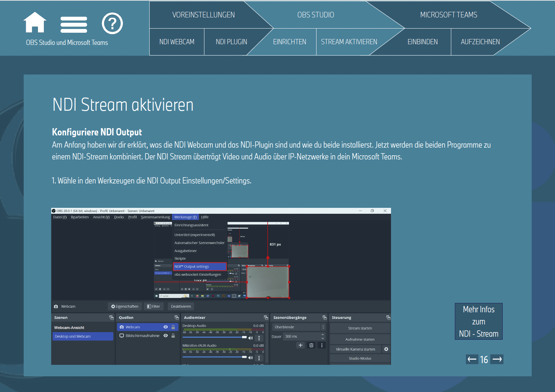
Task: Toggle visibility of Webcam source
Action: pos(166,327)
